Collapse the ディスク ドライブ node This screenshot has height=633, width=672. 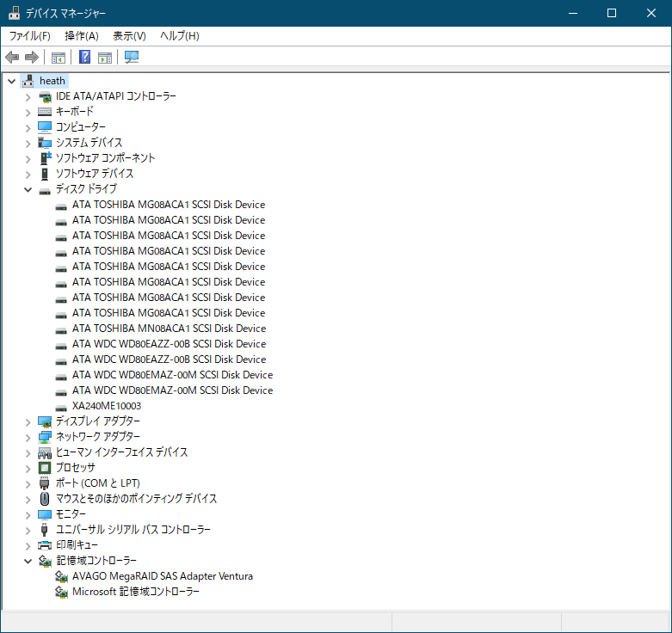pos(28,189)
